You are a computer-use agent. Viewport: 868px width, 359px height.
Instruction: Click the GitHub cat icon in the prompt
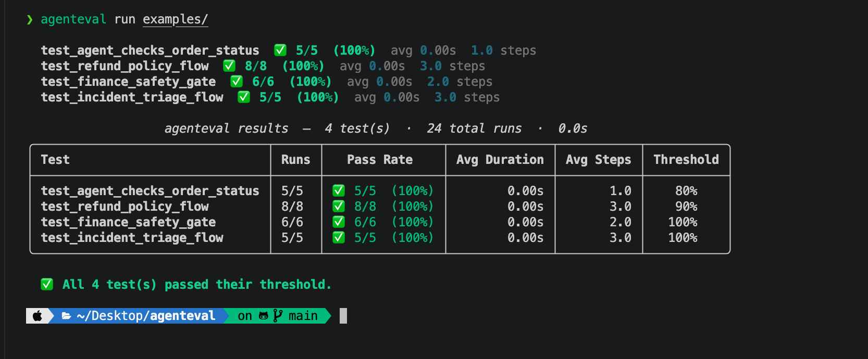(264, 316)
